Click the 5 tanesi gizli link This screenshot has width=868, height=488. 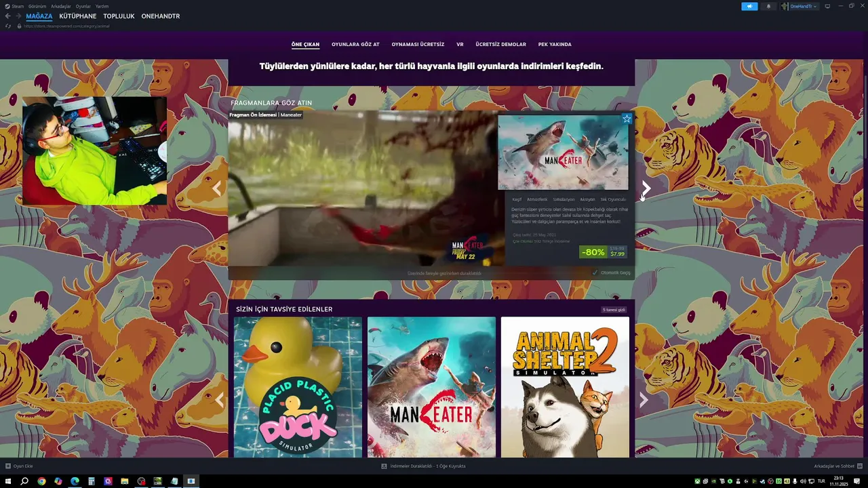click(614, 310)
